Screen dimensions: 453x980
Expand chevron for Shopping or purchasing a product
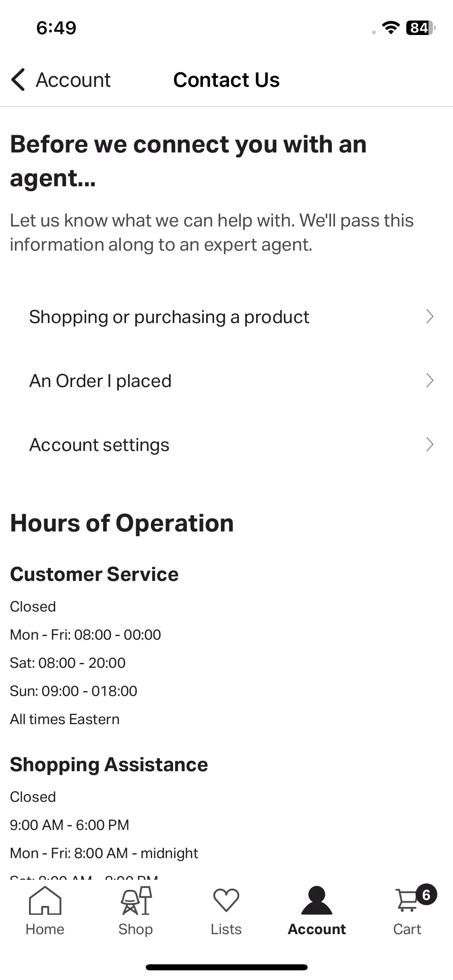pyautogui.click(x=430, y=317)
